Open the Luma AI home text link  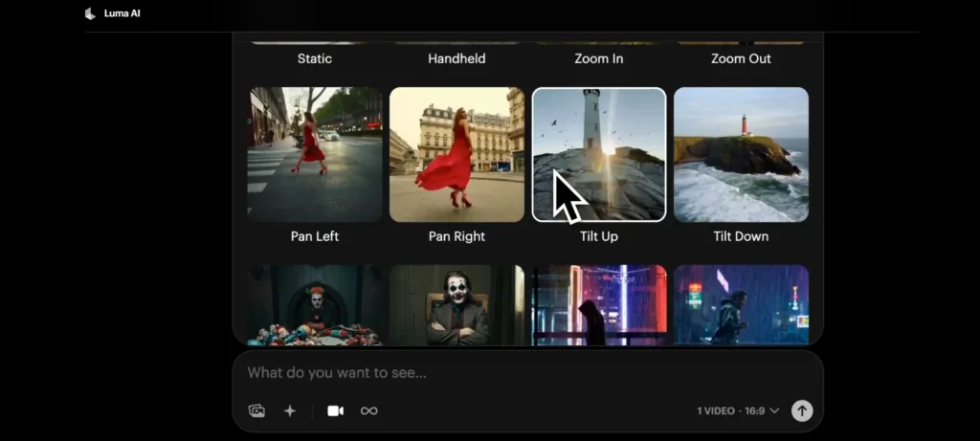(x=122, y=13)
